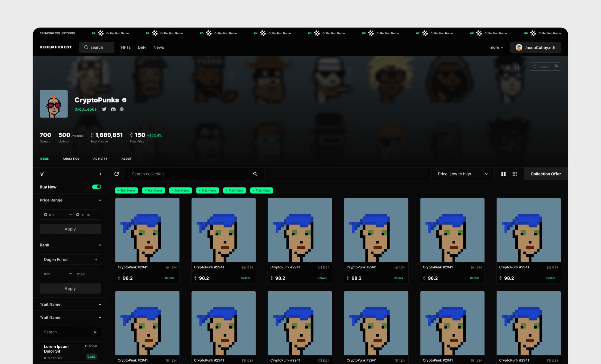Click Ethereum icon beside Total Volume
The height and width of the screenshot is (364, 601).
tap(92, 135)
